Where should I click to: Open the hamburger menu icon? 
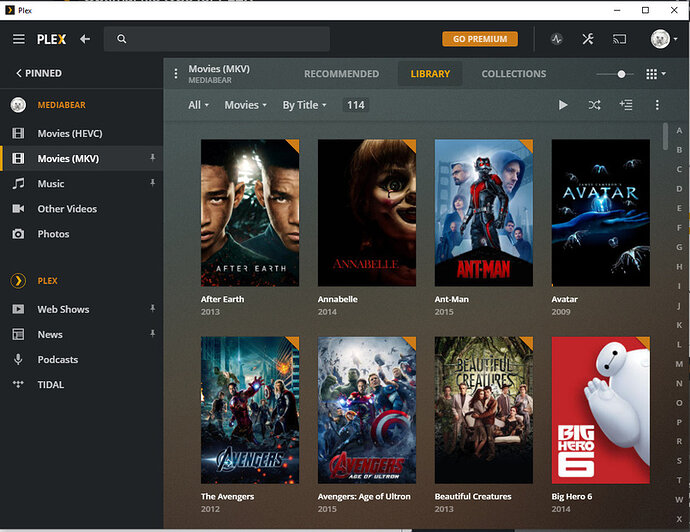(x=18, y=39)
